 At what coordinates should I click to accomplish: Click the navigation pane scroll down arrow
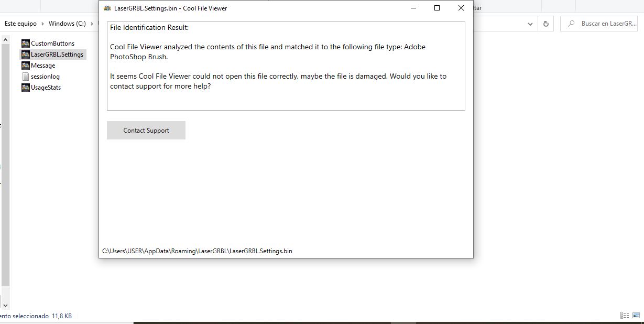(5, 305)
